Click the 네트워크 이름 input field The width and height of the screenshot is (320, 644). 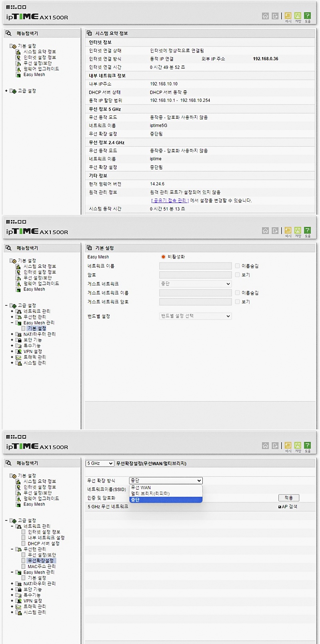click(x=196, y=266)
